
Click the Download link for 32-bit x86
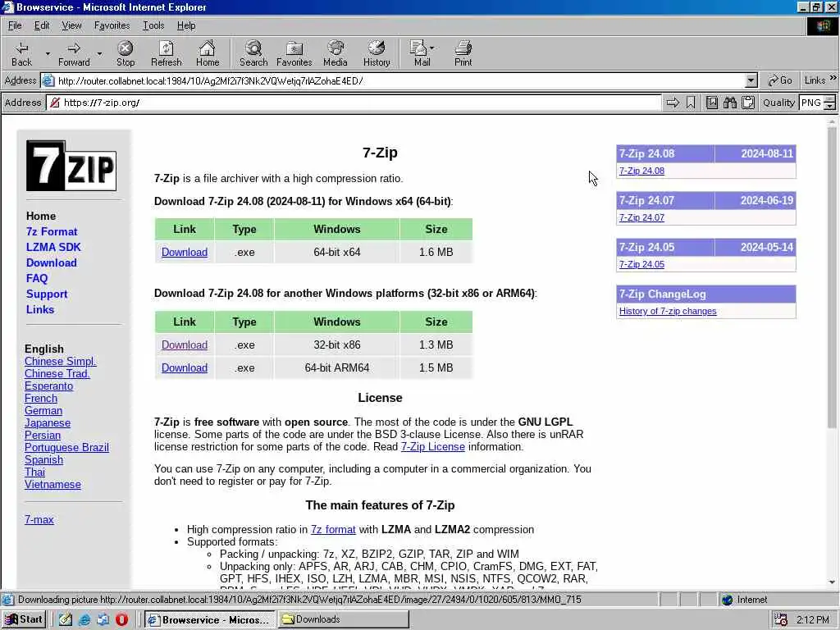pos(185,345)
